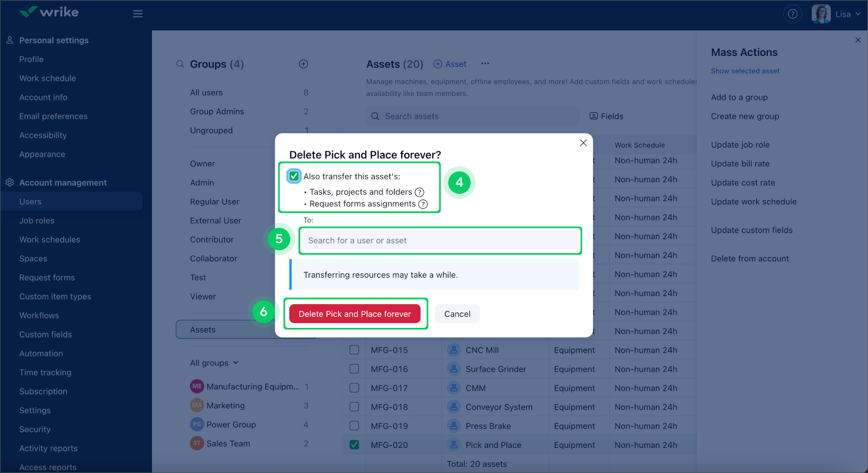Click the Fields column selector
The height and width of the screenshot is (473, 868).
607,116
